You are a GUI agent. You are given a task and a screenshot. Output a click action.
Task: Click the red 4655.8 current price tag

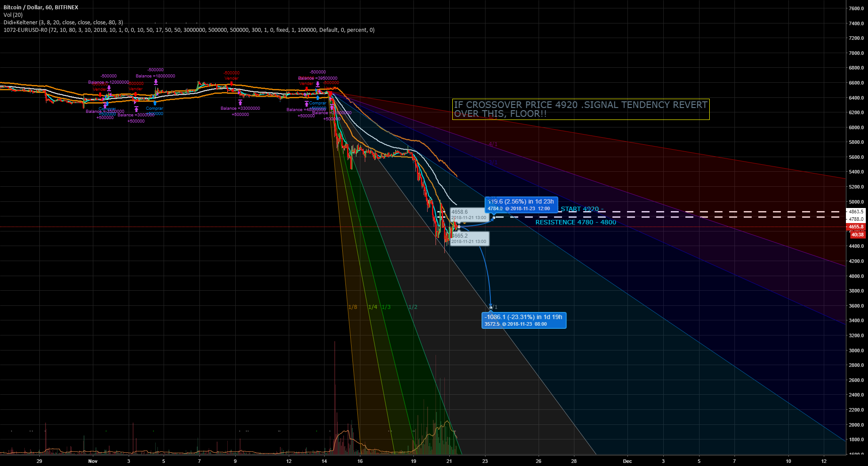click(857, 227)
